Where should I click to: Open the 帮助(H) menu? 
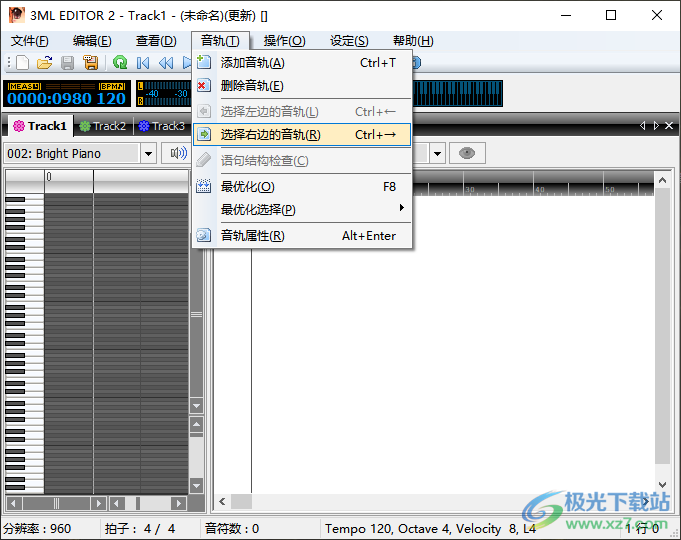pyautogui.click(x=413, y=41)
